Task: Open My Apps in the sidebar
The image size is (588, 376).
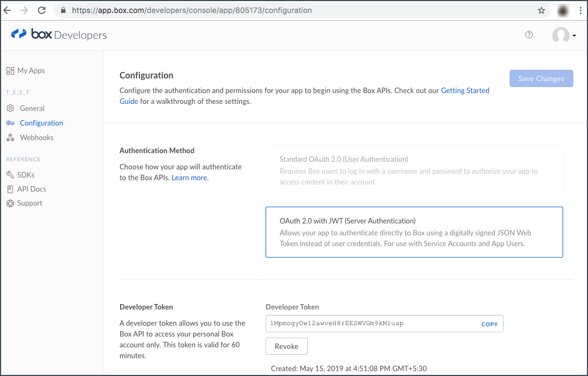Action: point(31,70)
